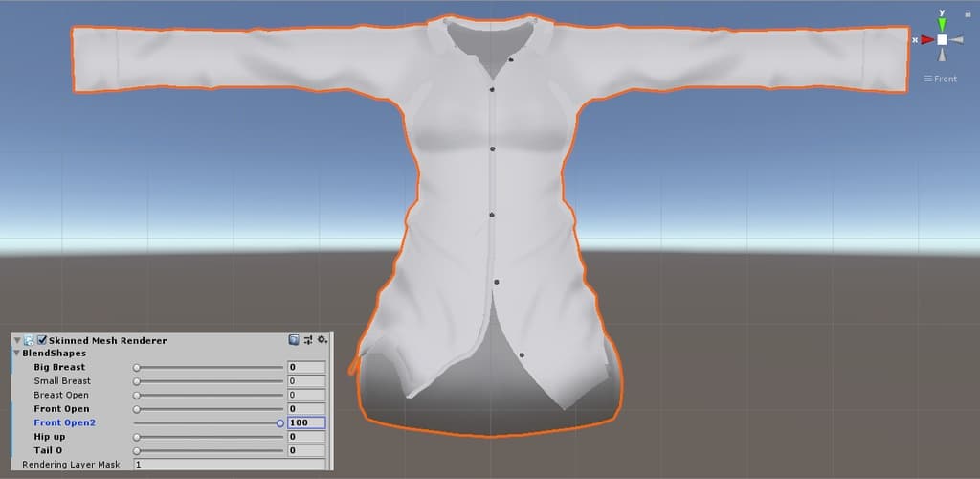Open the Skinned Mesh Renderer help reference icon
Image resolution: width=980 pixels, height=479 pixels.
pyautogui.click(x=294, y=339)
